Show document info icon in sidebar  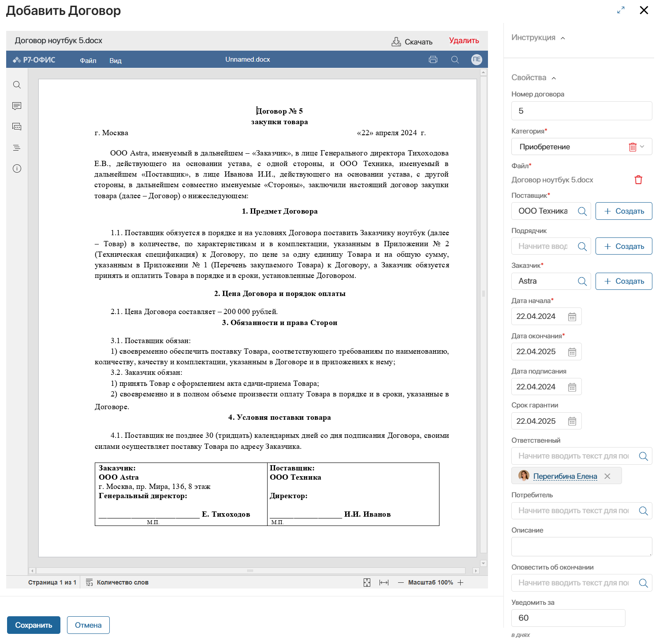click(17, 168)
